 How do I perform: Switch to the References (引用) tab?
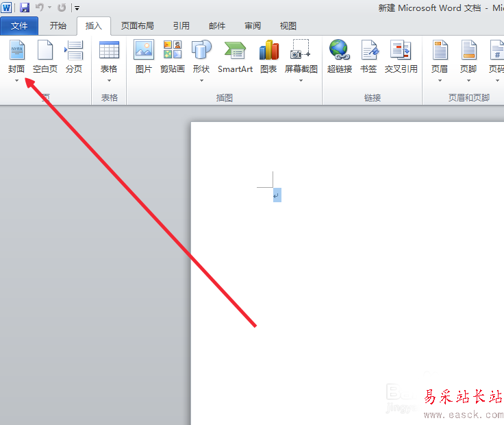pos(181,26)
